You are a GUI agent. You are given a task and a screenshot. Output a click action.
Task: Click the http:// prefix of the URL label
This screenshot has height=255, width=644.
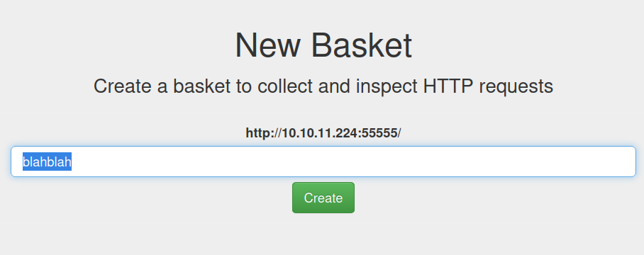click(x=264, y=133)
